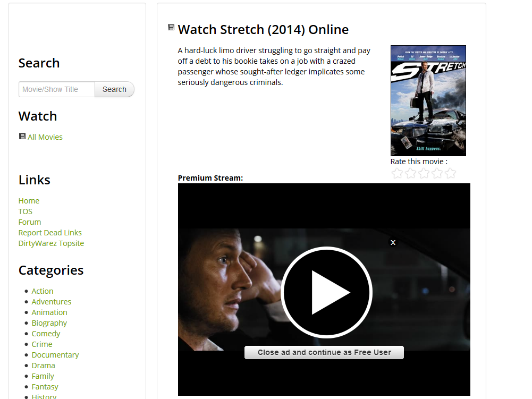Browse the Fantasy category

click(45, 387)
